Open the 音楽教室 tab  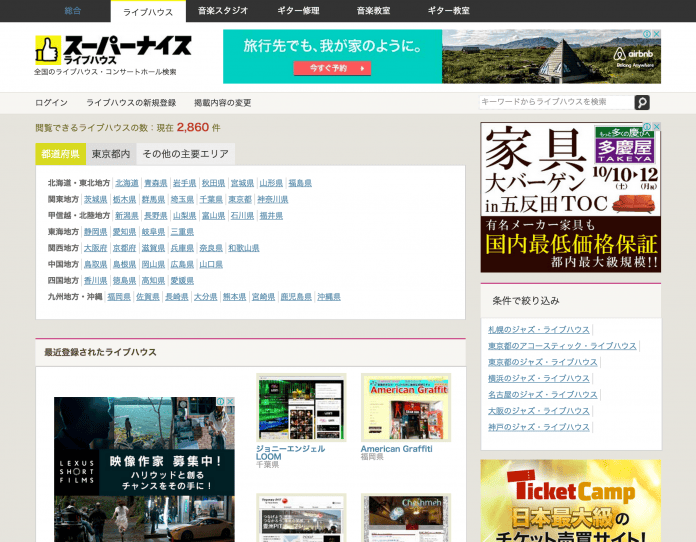pos(373,11)
